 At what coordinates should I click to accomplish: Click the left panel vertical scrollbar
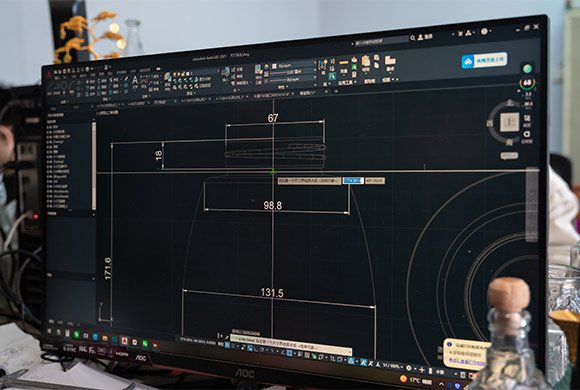click(94, 167)
